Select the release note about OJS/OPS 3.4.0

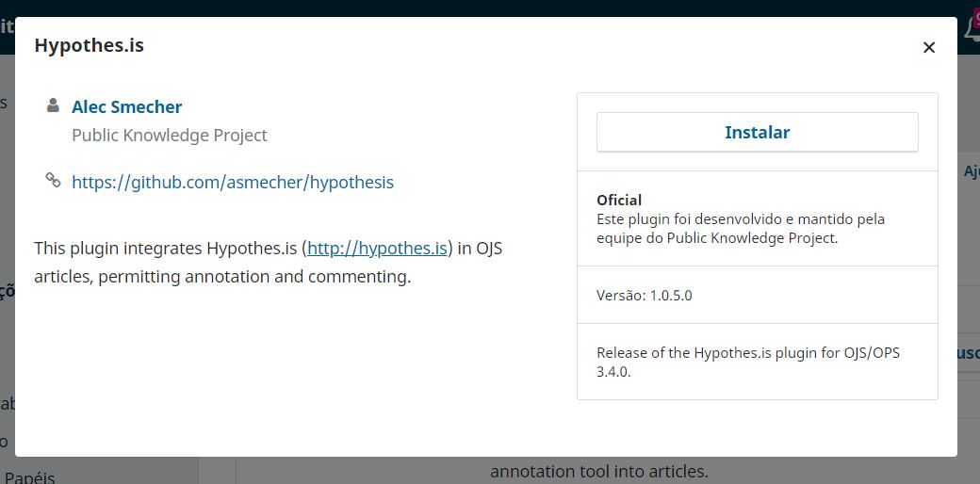(x=748, y=363)
